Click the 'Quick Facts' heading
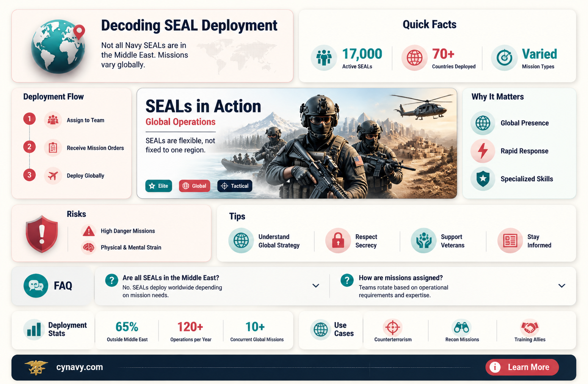Screen dimensions: 588x384 [x=430, y=25]
